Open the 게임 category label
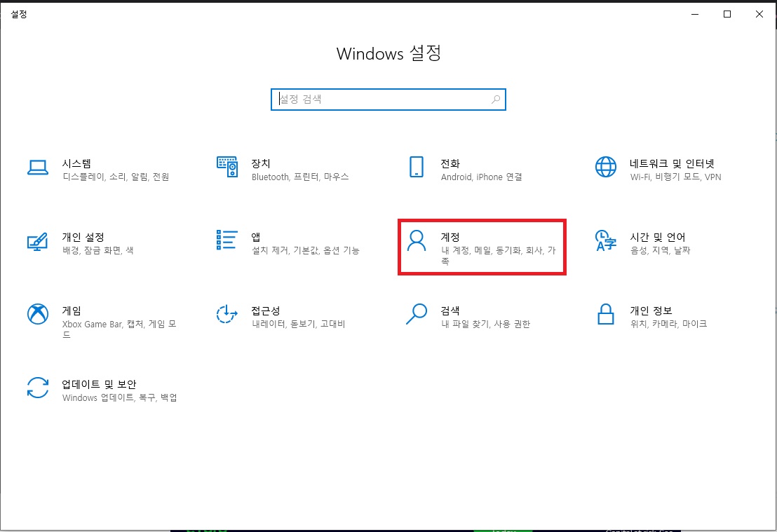This screenshot has height=532, width=777. coord(72,311)
